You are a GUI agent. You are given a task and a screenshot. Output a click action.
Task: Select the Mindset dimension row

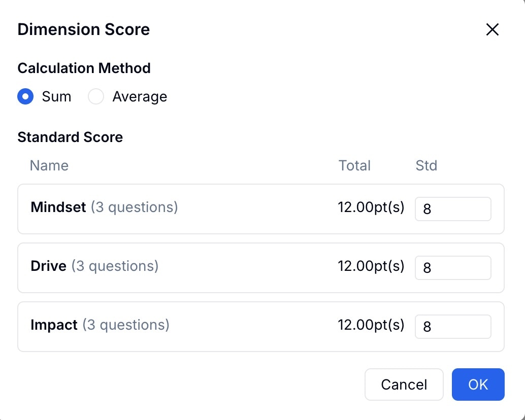click(x=203, y=209)
